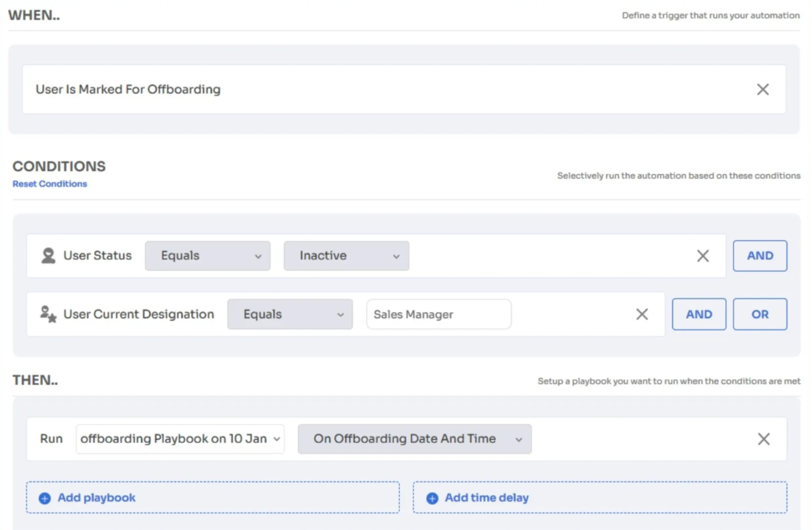Screen dimensions: 812x530
Task: Click the User Current Designation label
Action: click(139, 314)
